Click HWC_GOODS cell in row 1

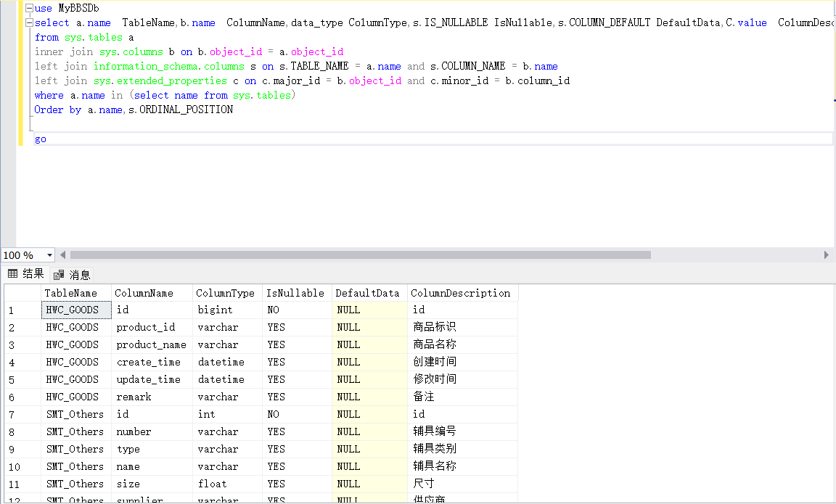(76, 310)
